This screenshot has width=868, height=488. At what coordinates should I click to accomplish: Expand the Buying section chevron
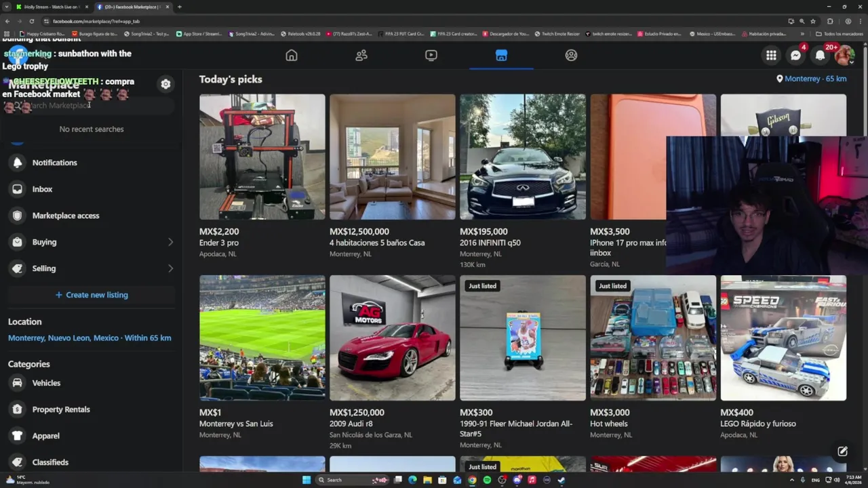tap(170, 242)
